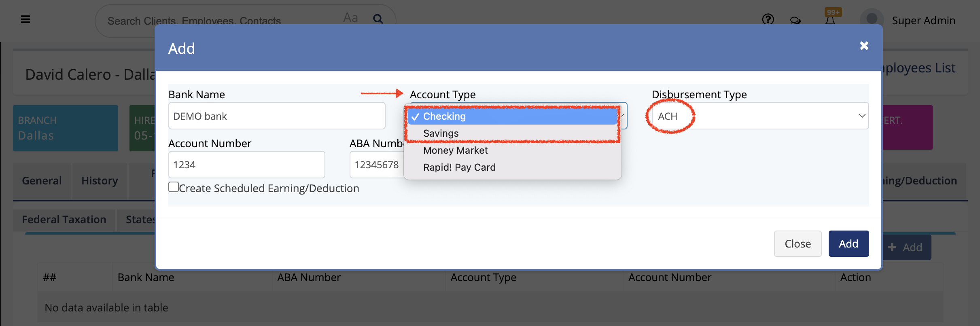Open the History tab
The image size is (980, 326).
tap(100, 181)
